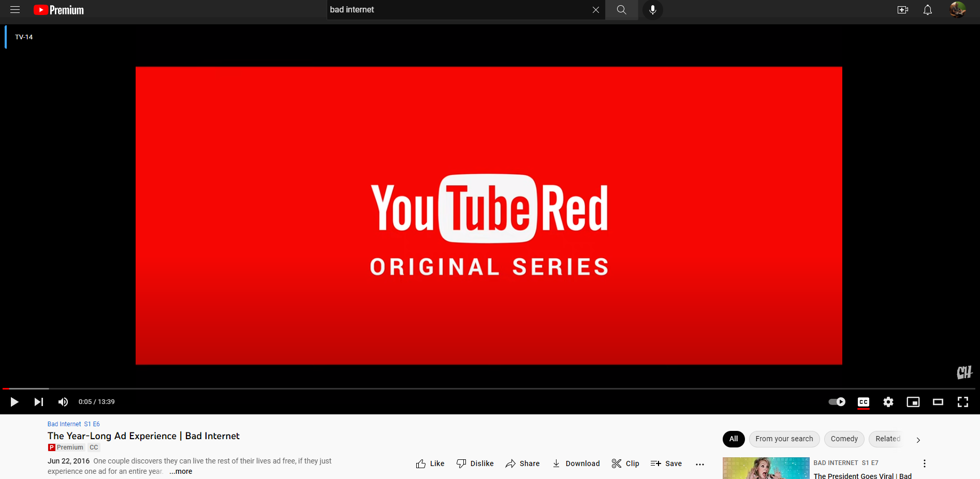Select the All filter chip
This screenshot has height=479, width=980.
[x=734, y=439]
